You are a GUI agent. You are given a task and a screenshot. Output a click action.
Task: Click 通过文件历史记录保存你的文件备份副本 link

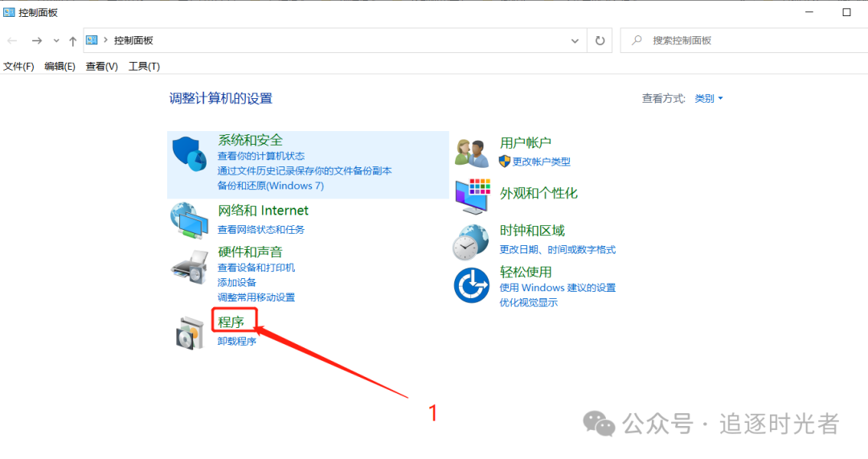[305, 170]
